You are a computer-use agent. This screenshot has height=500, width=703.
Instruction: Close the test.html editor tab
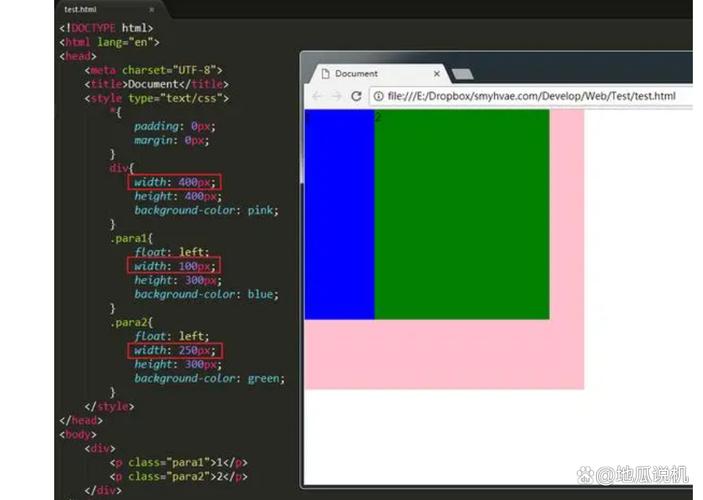(151, 9)
